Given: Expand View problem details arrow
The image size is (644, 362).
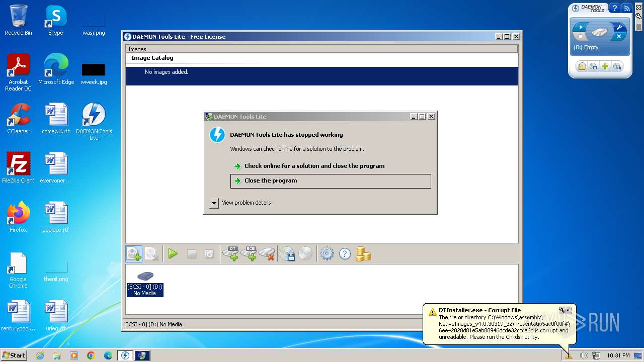Looking at the screenshot, I should [214, 203].
